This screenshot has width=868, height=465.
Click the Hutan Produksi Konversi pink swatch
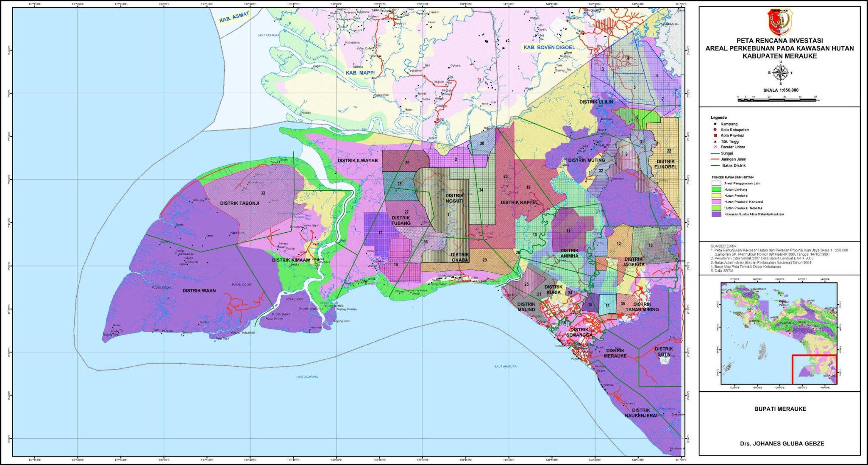pyautogui.click(x=716, y=202)
